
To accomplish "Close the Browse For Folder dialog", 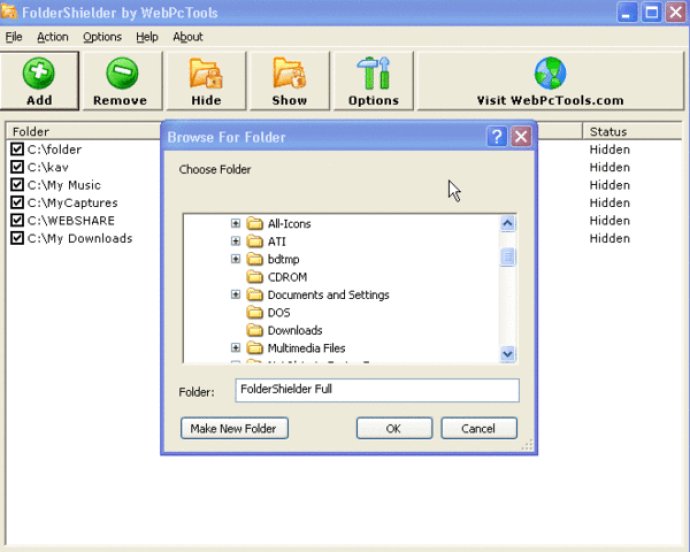I will tap(521, 137).
